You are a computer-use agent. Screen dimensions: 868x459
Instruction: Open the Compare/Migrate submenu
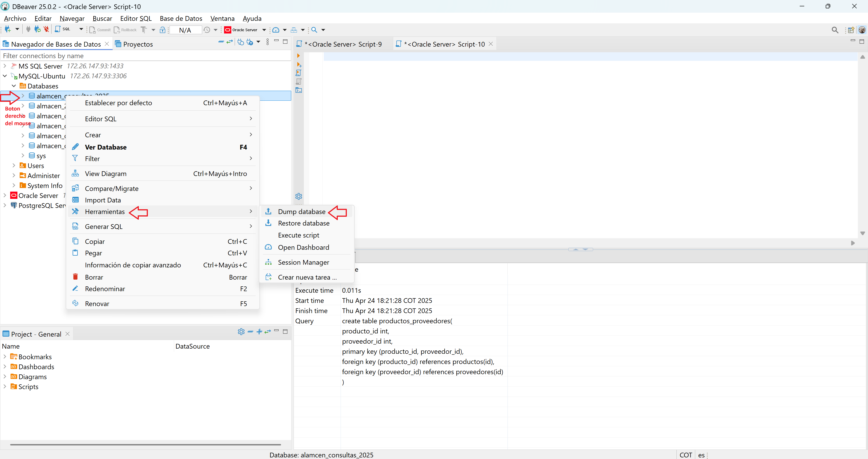[163, 188]
